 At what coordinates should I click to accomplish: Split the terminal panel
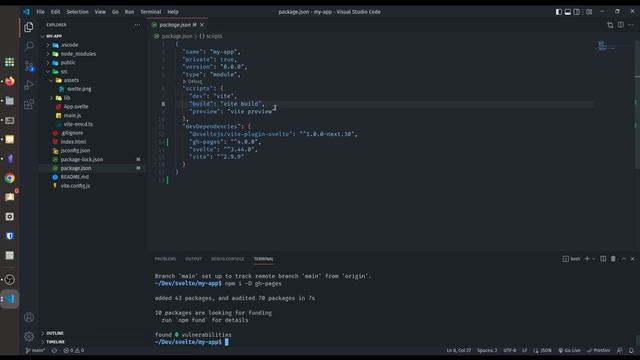tap(603, 259)
